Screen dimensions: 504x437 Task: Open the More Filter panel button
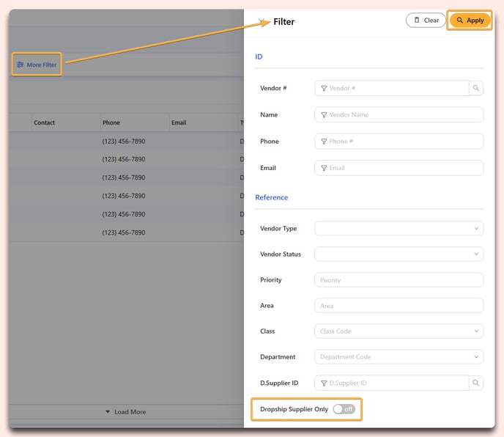pyautogui.click(x=37, y=65)
